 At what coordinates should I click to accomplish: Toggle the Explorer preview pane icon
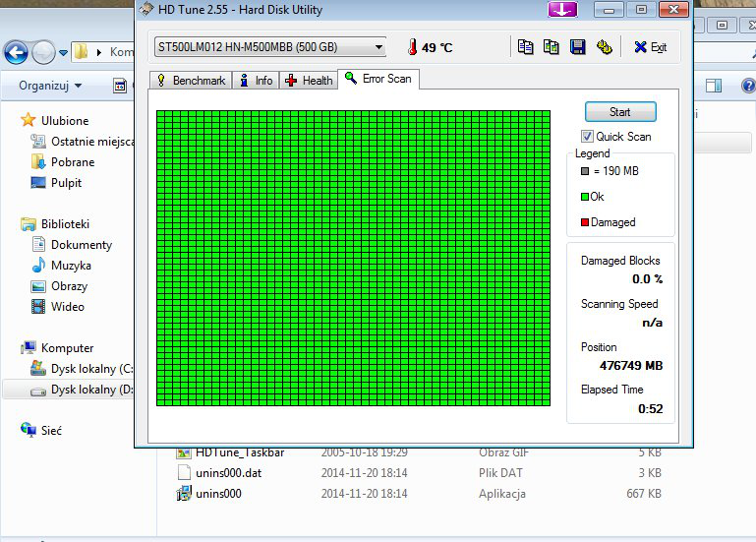714,86
